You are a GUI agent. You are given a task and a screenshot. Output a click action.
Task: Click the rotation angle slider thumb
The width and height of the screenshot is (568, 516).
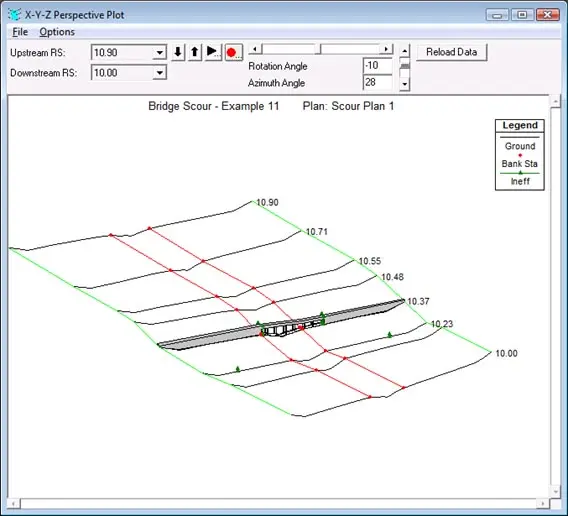(318, 49)
